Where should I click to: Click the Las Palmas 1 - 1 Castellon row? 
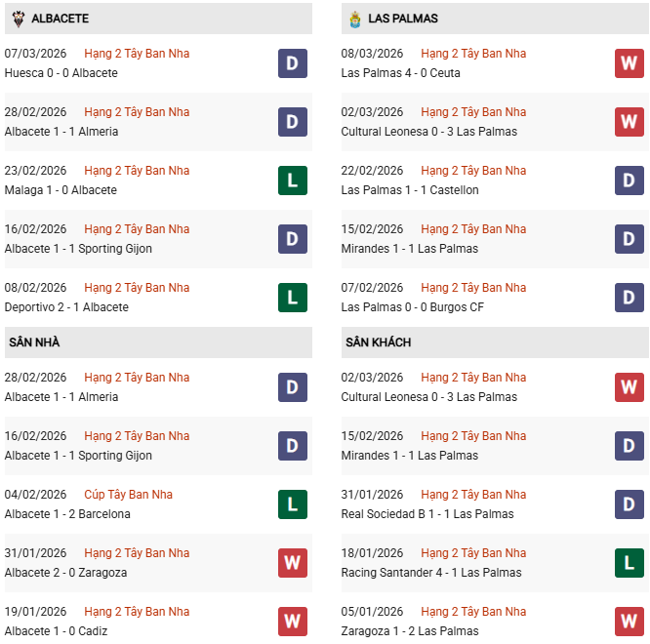click(x=410, y=190)
